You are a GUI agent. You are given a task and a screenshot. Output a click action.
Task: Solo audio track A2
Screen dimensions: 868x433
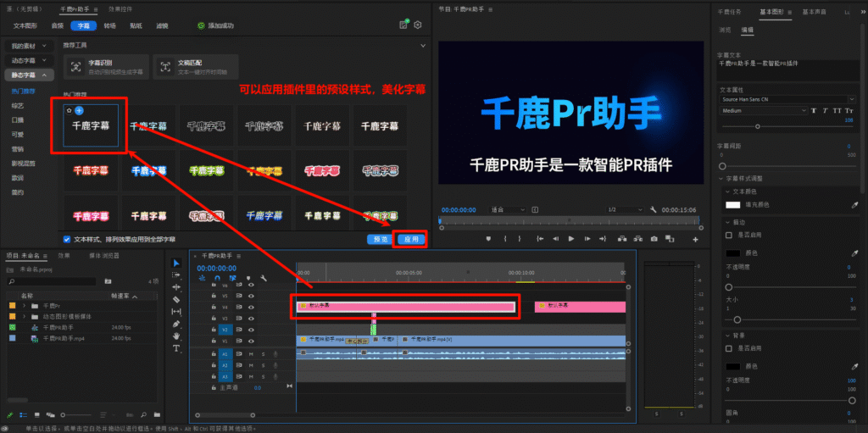[263, 365]
